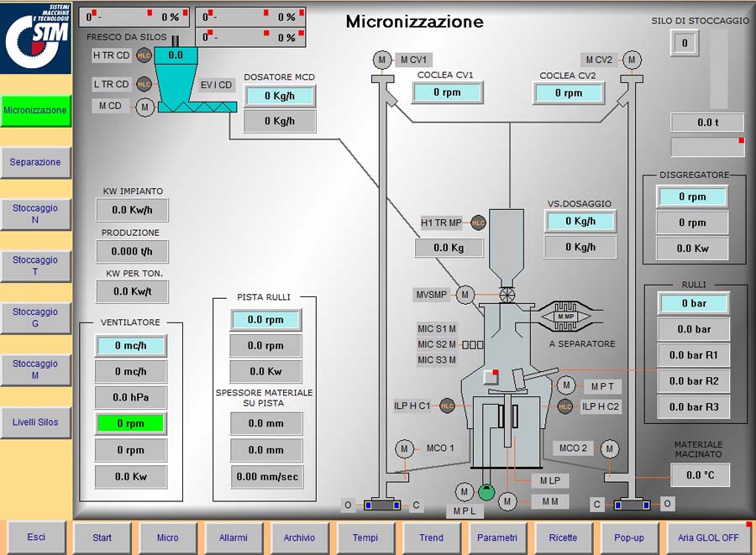Click the MVSMP motor icon

[465, 295]
